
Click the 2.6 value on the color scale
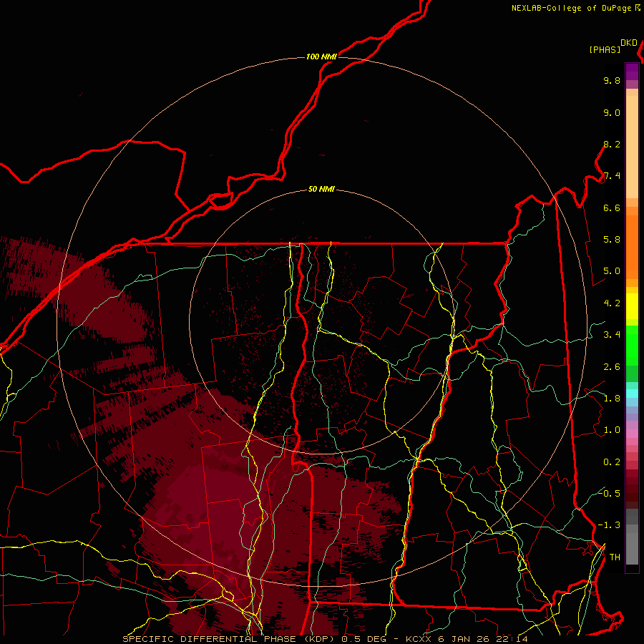pyautogui.click(x=612, y=366)
